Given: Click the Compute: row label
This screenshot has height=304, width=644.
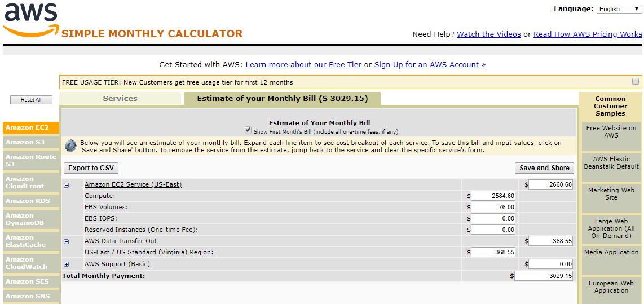Looking at the screenshot, I should 100,196.
